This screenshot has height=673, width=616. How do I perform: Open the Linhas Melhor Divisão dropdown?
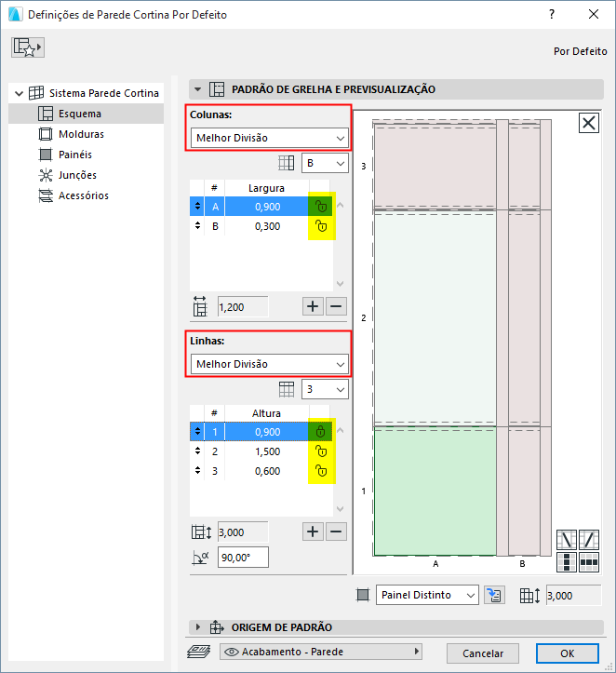pyautogui.click(x=270, y=364)
